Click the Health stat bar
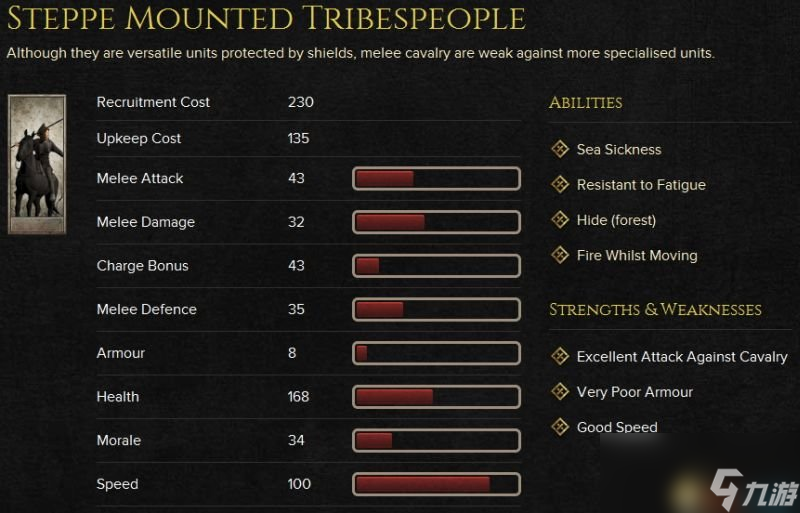800x513 pixels. pos(436,397)
